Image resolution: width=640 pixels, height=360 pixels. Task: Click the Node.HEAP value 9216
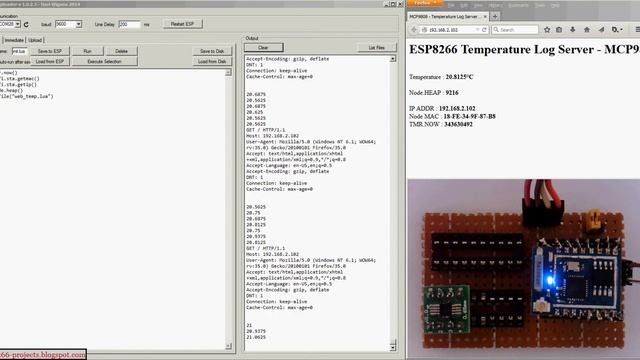coord(452,93)
